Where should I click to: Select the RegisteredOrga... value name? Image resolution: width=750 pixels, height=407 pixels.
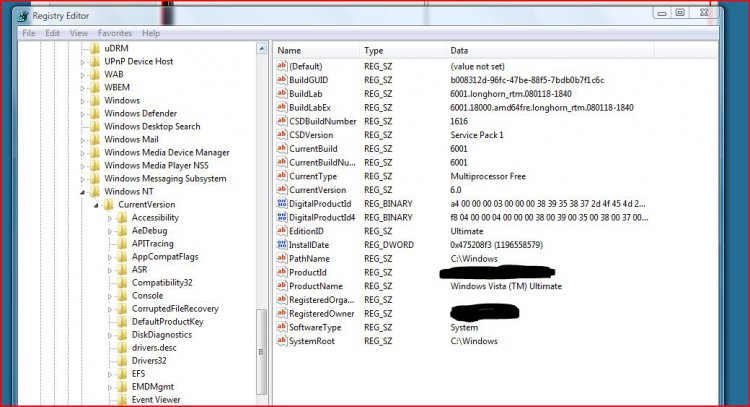321,299
